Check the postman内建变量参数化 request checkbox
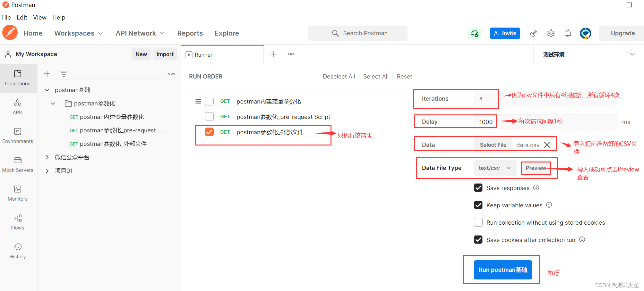Viewport: 644px width, 291px height. pyautogui.click(x=210, y=101)
